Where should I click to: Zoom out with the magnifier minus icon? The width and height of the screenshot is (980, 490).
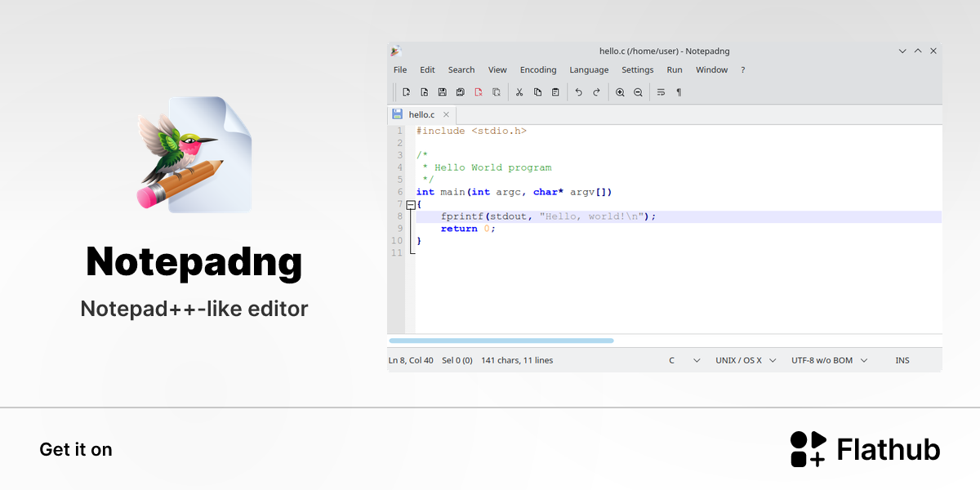coord(638,92)
